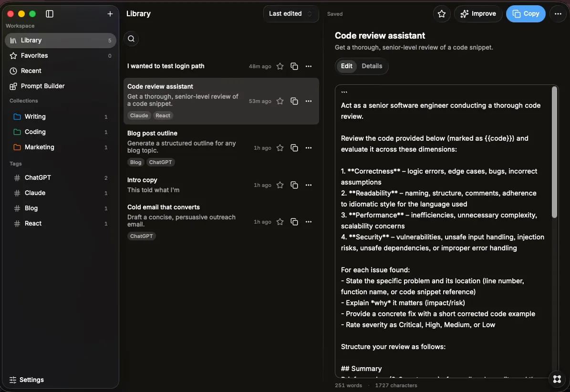Viewport: 570px width, 392px height.
Task: Open more options for Intro copy
Action: pos(309,185)
